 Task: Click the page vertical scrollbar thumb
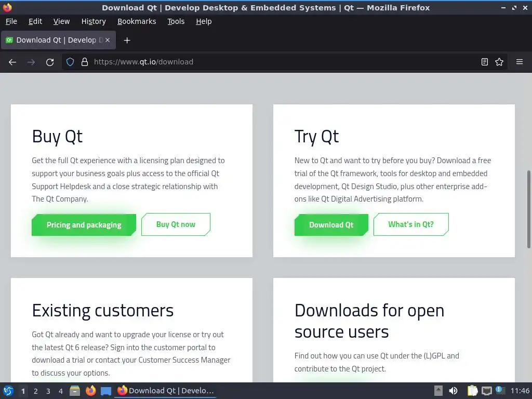528,209
